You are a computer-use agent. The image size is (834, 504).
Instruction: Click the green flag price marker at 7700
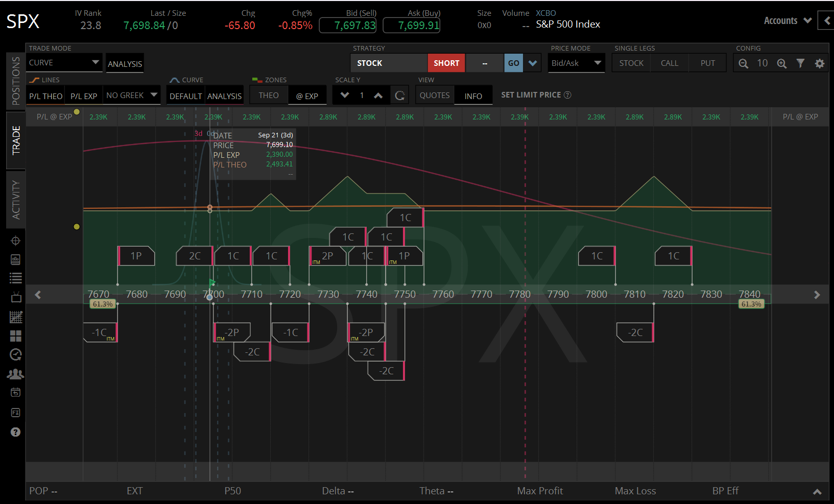point(212,283)
